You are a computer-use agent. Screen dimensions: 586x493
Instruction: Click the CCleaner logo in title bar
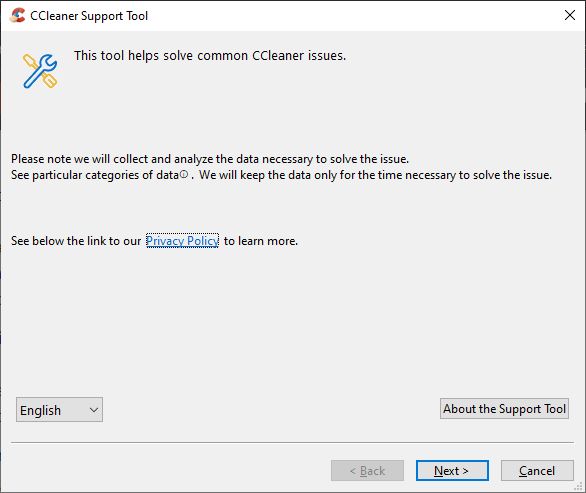coord(17,15)
